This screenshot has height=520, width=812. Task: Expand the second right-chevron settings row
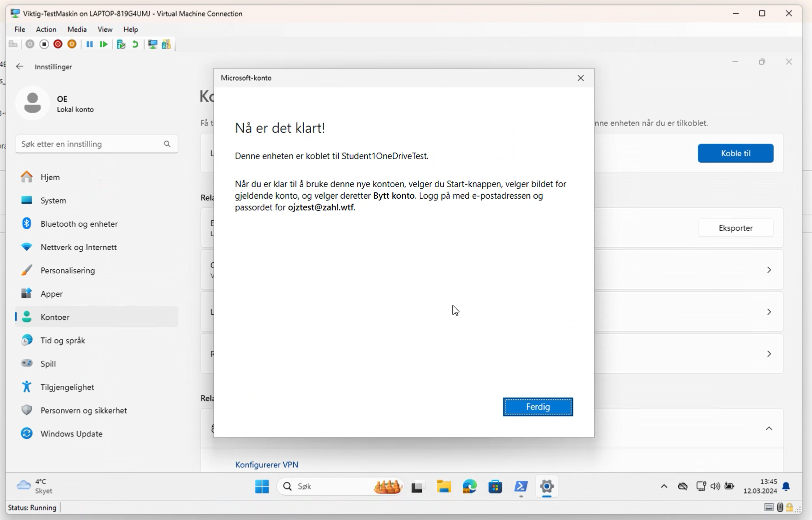point(769,312)
